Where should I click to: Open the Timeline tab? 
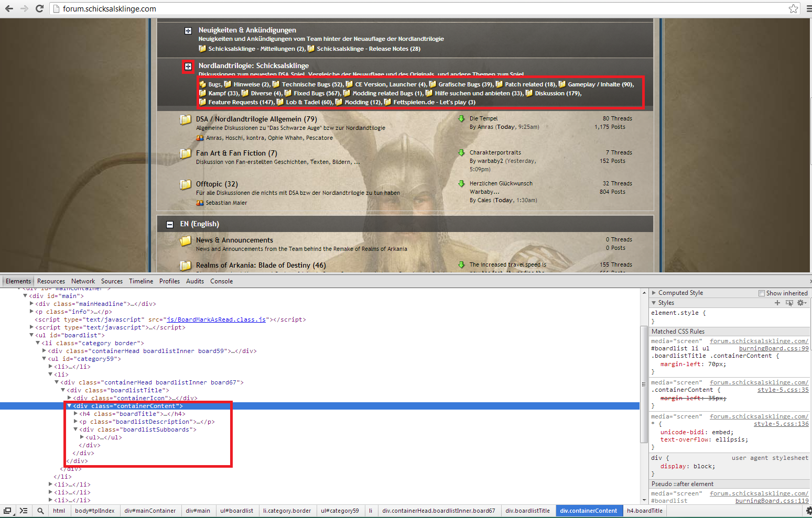point(141,281)
